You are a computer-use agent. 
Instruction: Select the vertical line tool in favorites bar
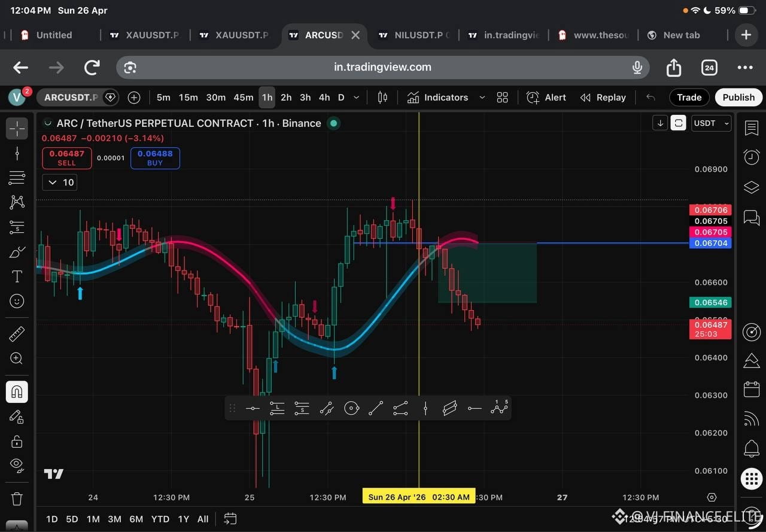pyautogui.click(x=425, y=409)
